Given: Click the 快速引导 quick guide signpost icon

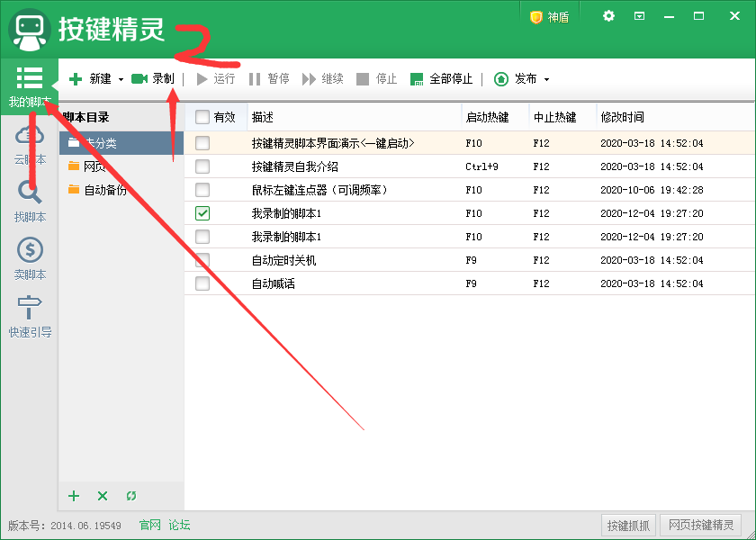Looking at the screenshot, I should (x=29, y=308).
